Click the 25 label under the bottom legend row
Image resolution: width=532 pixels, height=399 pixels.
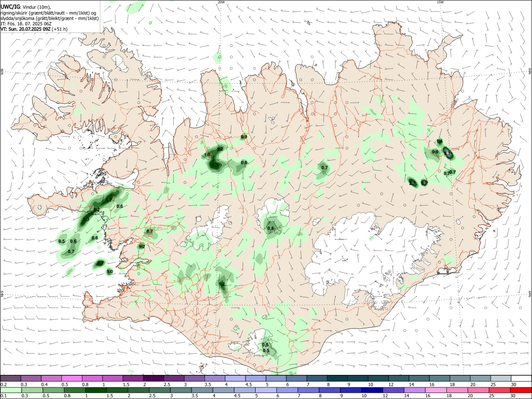click(x=493, y=396)
